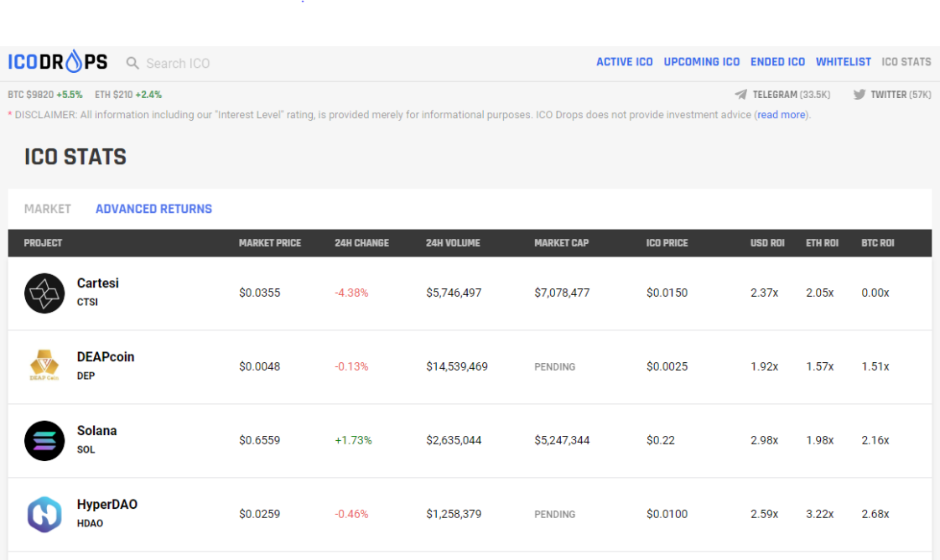Open the ENDED ICO page

tap(777, 61)
